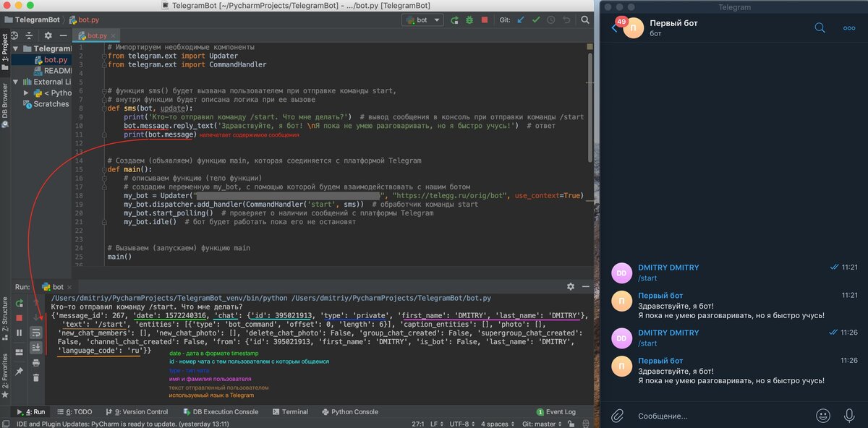The width and height of the screenshot is (868, 428).
Task: Switch to the 4: Run bottom tab
Action: [x=30, y=411]
